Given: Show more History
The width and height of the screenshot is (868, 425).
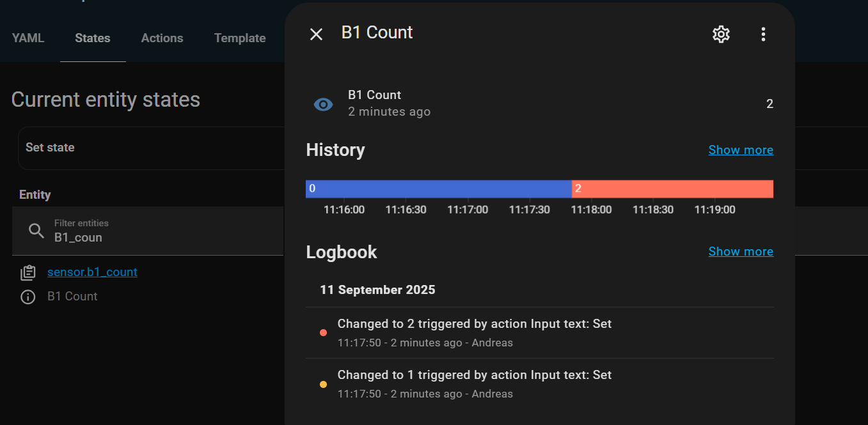Looking at the screenshot, I should coord(741,150).
